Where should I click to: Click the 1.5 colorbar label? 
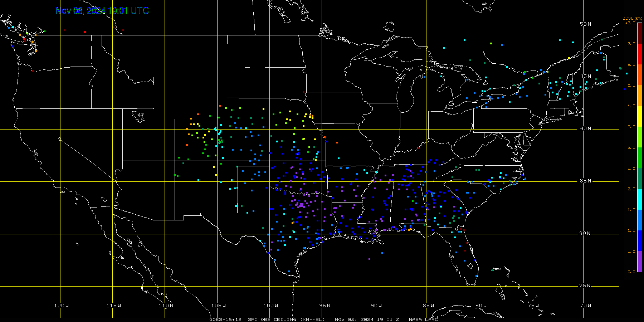(631, 210)
